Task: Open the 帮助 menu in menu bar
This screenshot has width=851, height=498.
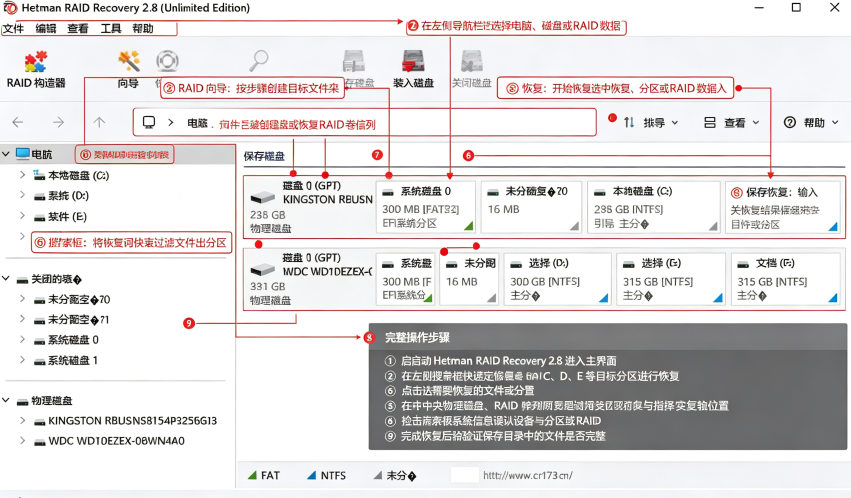Action: [143, 28]
